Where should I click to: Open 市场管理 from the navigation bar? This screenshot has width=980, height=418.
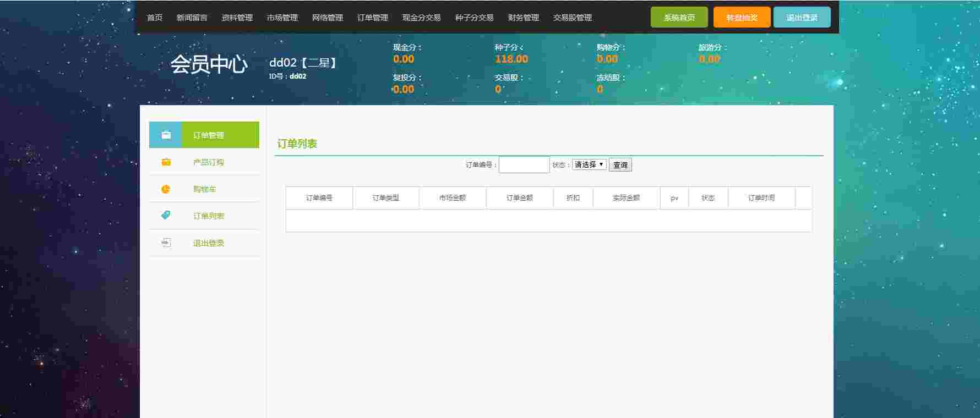(x=282, y=18)
